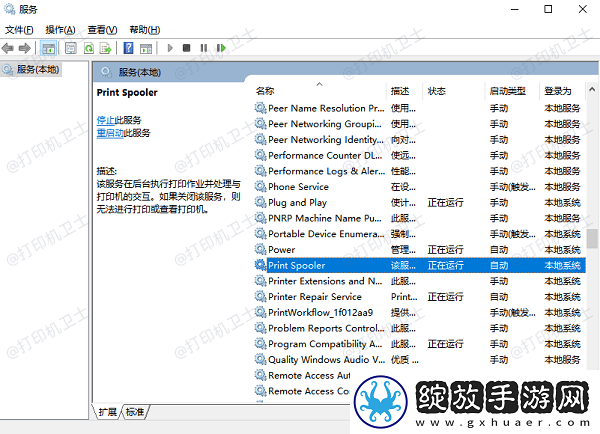Open the 查看(V) menu
Image resolution: width=600 pixels, height=434 pixels.
tap(102, 29)
